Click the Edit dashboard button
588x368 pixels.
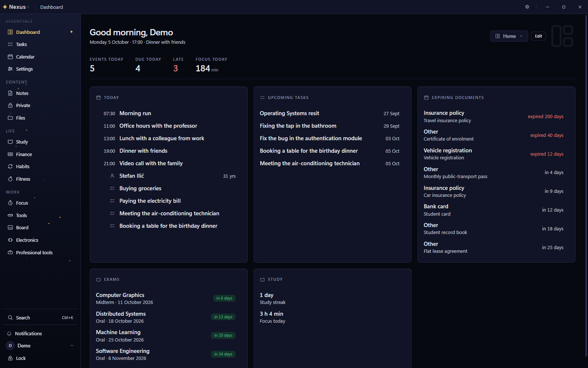point(538,36)
